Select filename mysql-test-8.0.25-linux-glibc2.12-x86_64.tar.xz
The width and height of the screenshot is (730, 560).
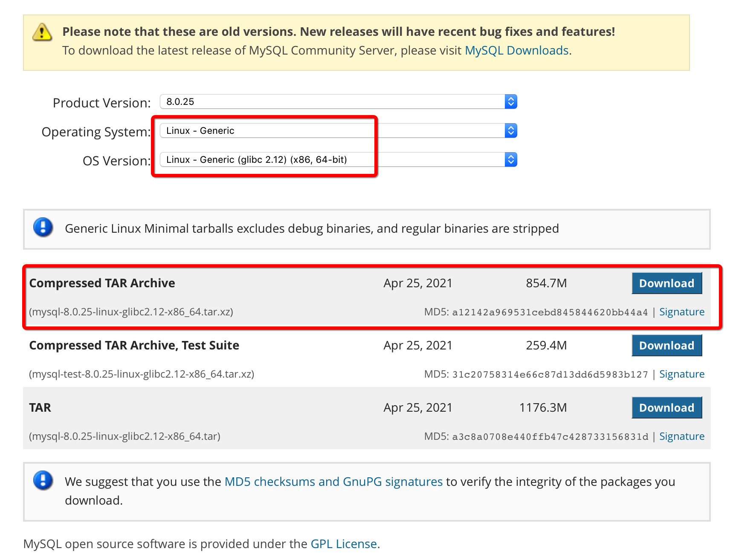pyautogui.click(x=142, y=374)
